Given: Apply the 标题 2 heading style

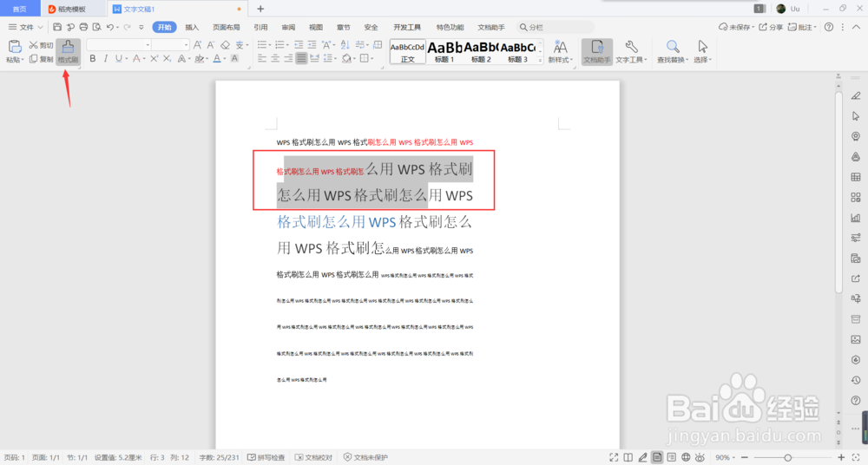Looking at the screenshot, I should (481, 52).
